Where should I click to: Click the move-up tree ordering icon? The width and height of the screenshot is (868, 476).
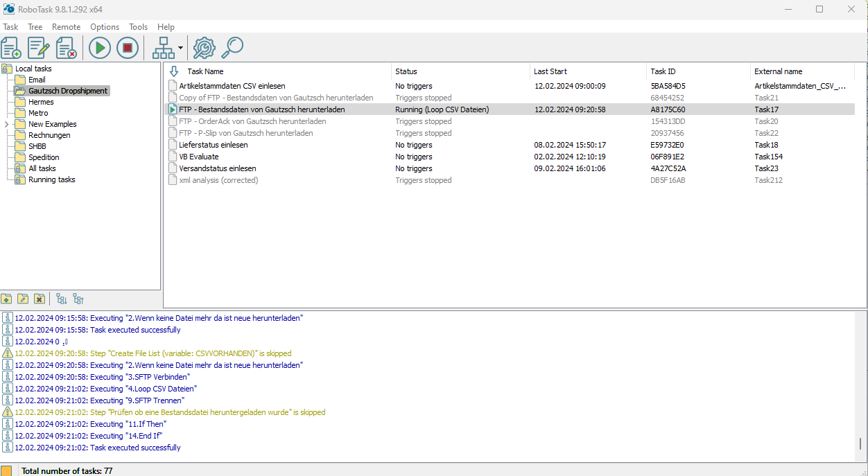tap(78, 299)
